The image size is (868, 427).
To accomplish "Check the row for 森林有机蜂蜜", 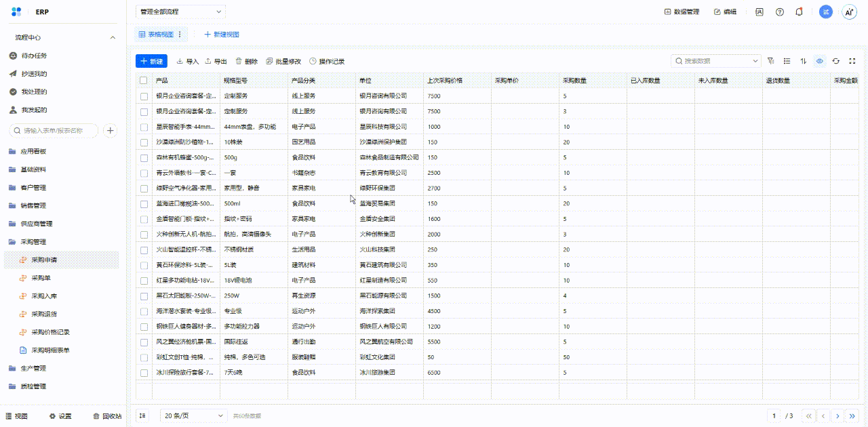I will pos(144,157).
